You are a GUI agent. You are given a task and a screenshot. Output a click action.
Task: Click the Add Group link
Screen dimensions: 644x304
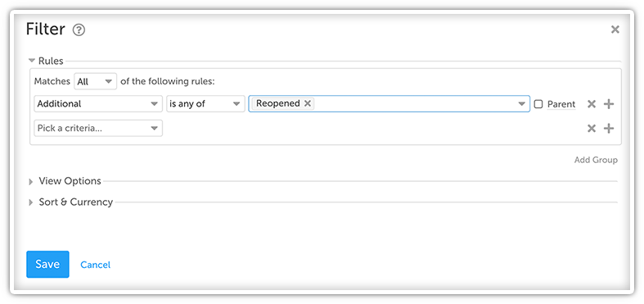click(596, 160)
